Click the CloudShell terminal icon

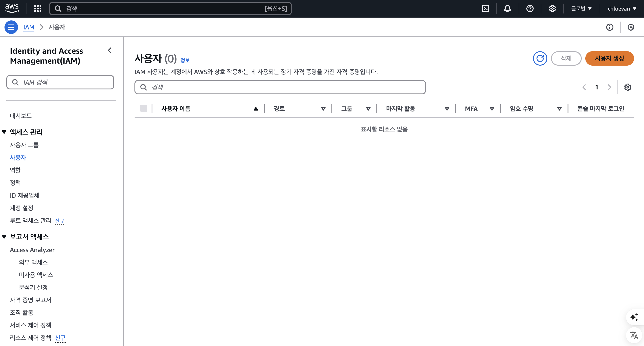tap(486, 8)
